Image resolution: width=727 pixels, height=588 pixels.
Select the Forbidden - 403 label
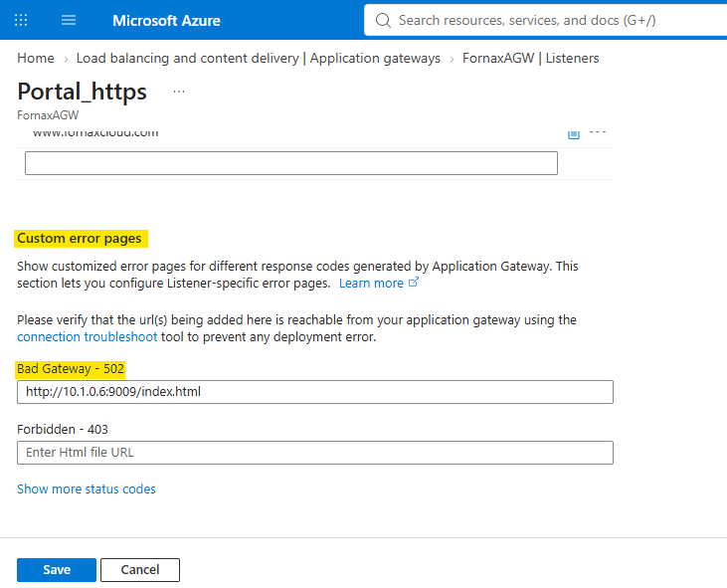point(63,430)
